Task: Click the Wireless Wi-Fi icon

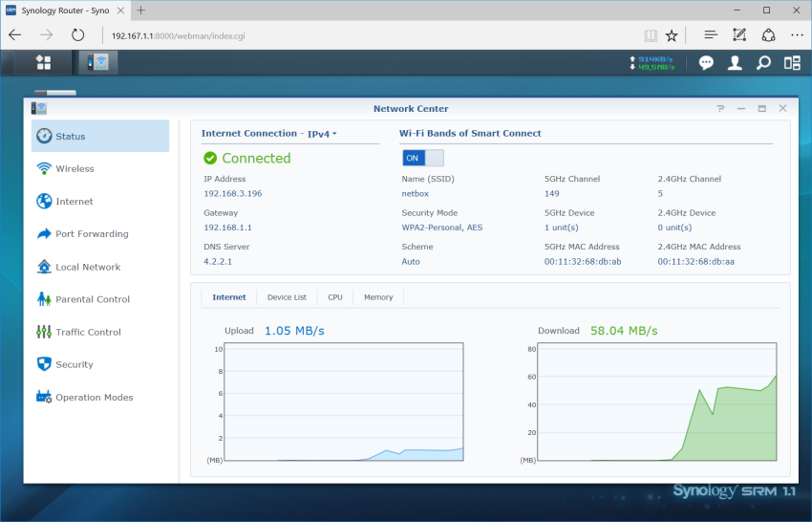Action: 44,168
